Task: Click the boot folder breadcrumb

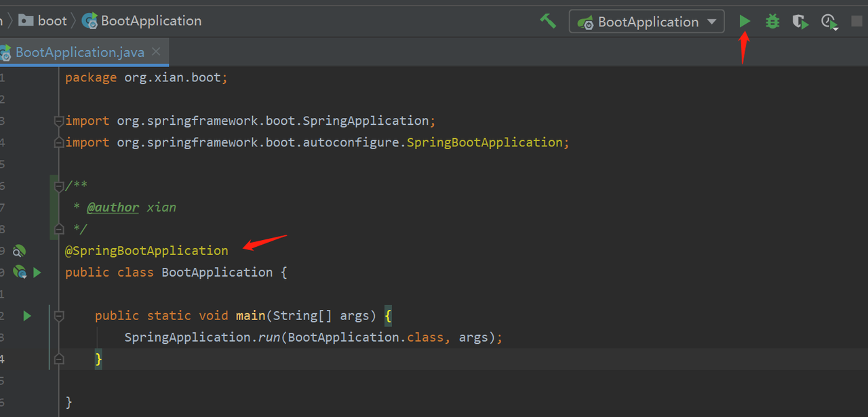Action: click(x=44, y=21)
